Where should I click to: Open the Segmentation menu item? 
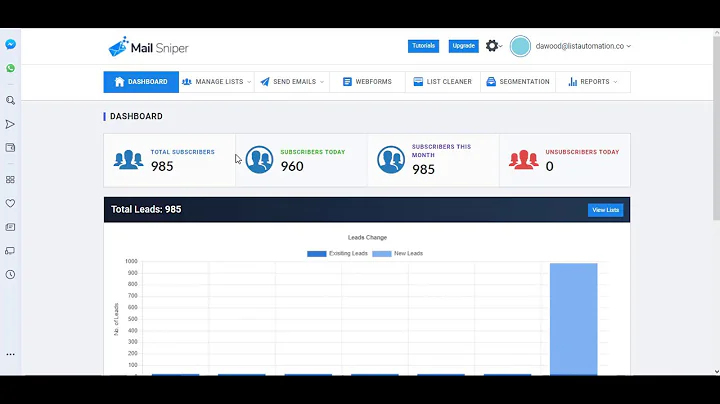click(x=518, y=82)
